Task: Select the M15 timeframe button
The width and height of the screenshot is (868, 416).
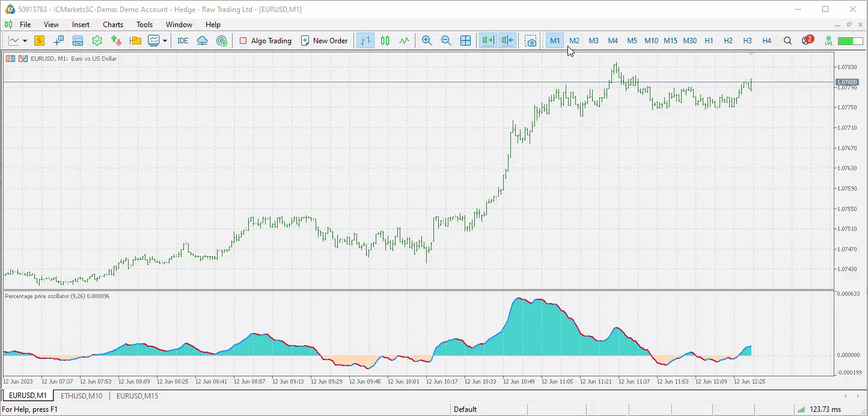Action: click(670, 40)
